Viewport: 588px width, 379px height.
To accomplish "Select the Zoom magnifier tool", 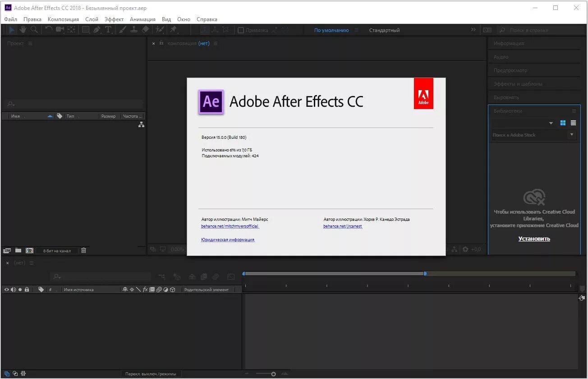I will click(x=34, y=30).
